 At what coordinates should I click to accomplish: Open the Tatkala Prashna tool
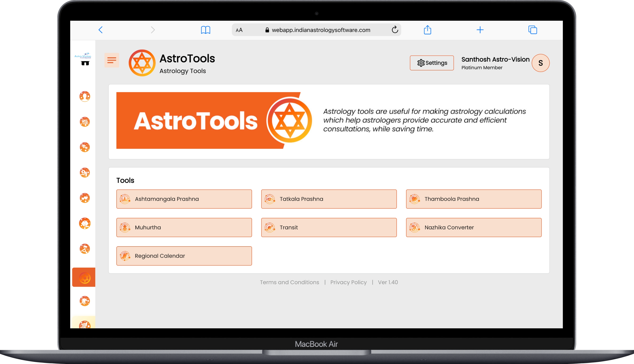pos(329,199)
